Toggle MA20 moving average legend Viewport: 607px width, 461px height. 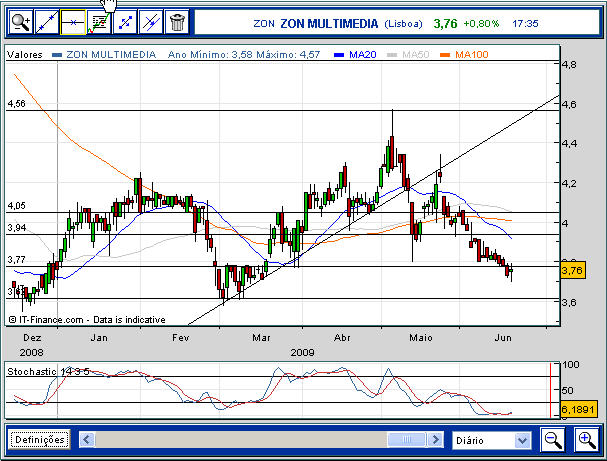click(x=355, y=55)
